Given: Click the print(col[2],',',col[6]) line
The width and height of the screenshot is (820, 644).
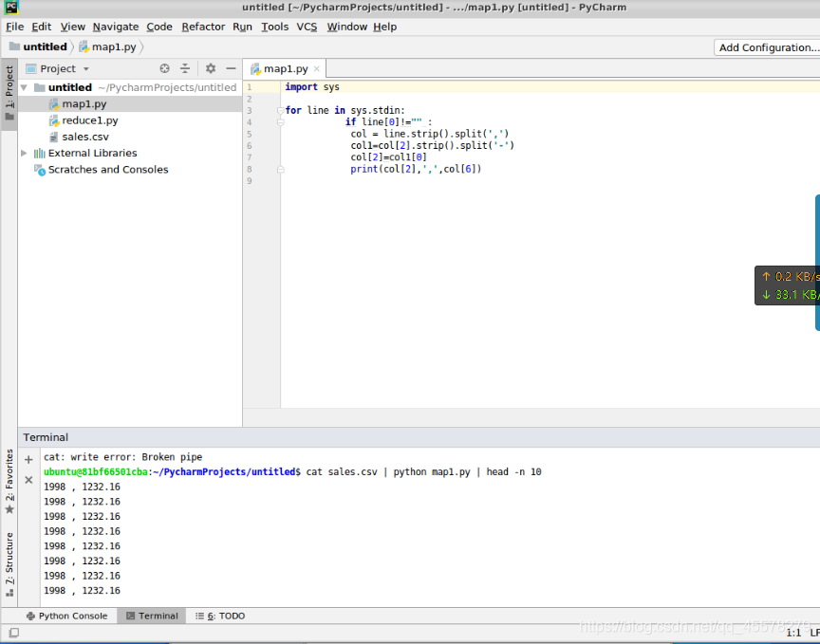Looking at the screenshot, I should coord(416,169).
